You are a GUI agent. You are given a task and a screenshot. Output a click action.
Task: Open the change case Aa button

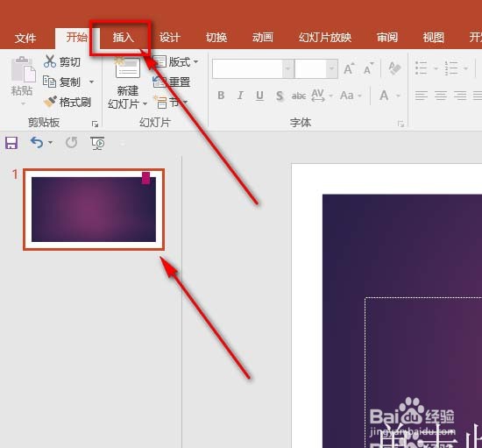[347, 96]
